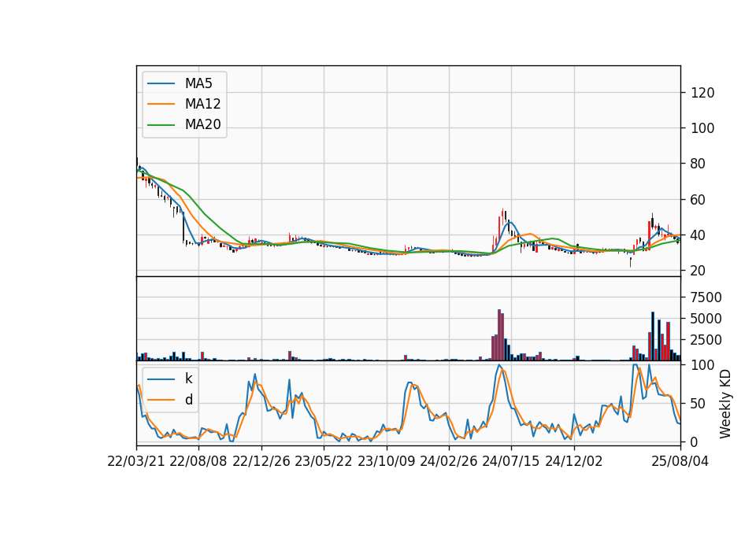Click the Weekly KD axis label
The width and height of the screenshot is (756, 543).
coord(725,404)
